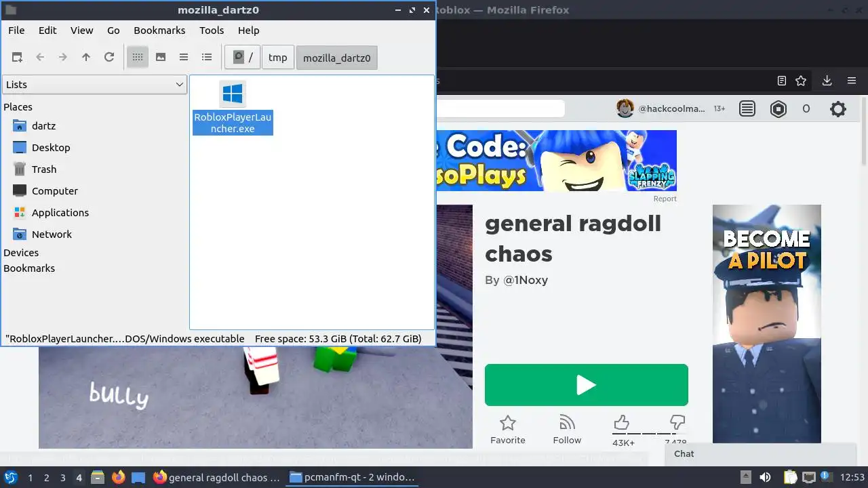Click the game preview screenshot with 'bully'
Image resolution: width=868 pixels, height=488 pixels.
point(256,397)
